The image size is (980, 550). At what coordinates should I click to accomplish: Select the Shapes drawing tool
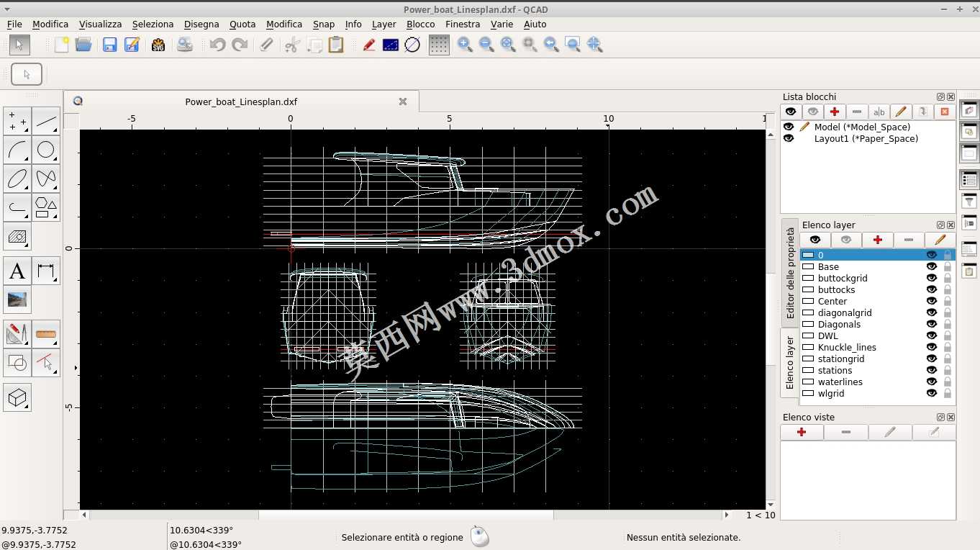(46, 207)
